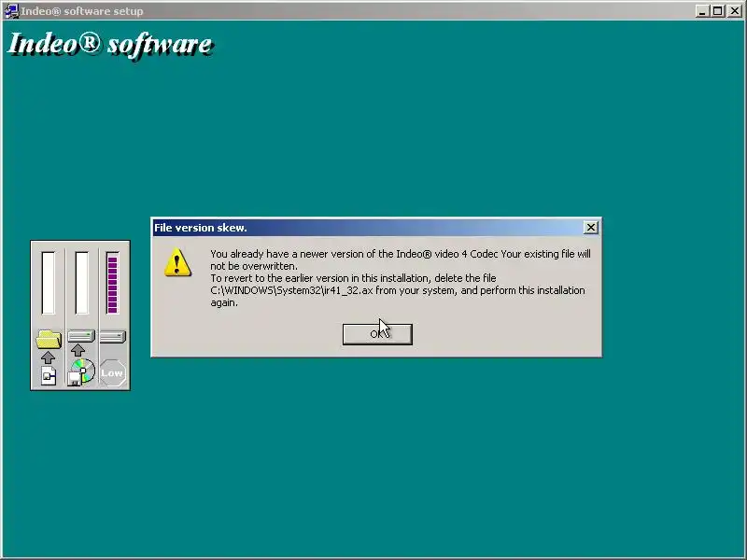This screenshot has height=560, width=747.
Task: Minimize the Indeo software setup window
Action: 701,11
